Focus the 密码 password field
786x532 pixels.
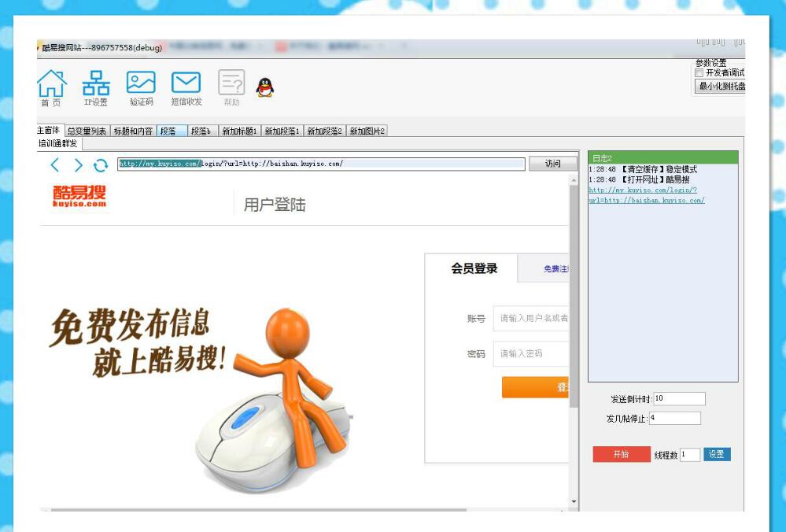pos(531,353)
